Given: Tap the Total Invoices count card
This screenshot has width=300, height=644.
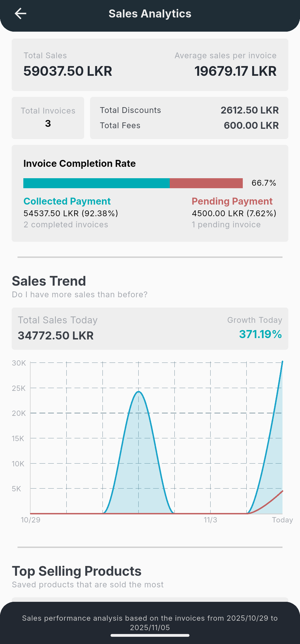Looking at the screenshot, I should click(47, 118).
